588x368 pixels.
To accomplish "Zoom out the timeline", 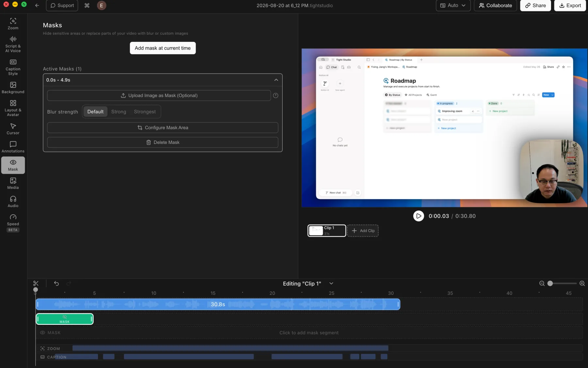I will [542, 283].
